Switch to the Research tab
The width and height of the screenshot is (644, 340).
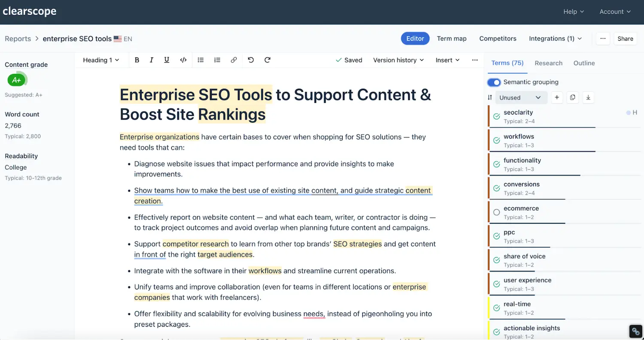click(x=548, y=63)
